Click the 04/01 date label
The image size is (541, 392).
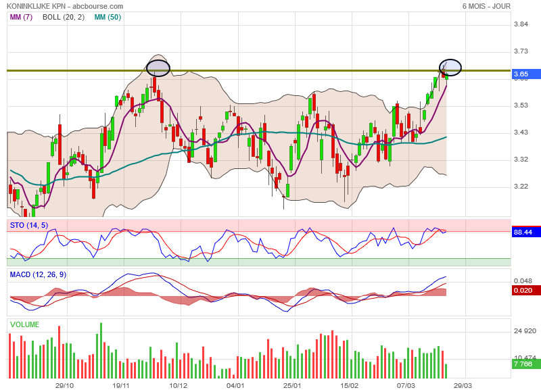coord(235,385)
